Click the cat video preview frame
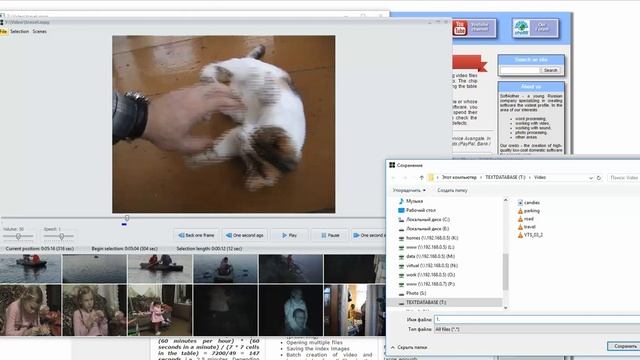Screen dimensions: 640x360 coord(224,124)
